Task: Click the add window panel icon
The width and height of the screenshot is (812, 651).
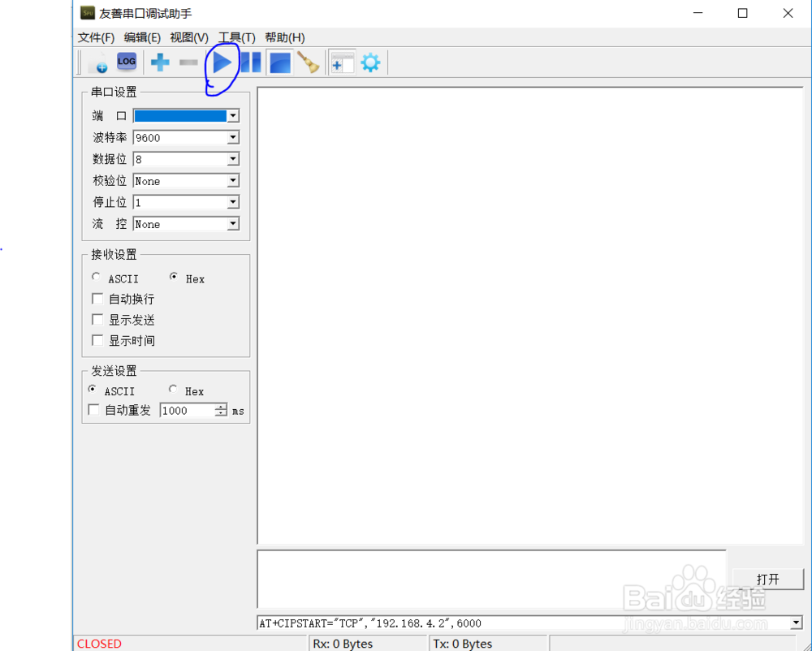Action: [343, 63]
